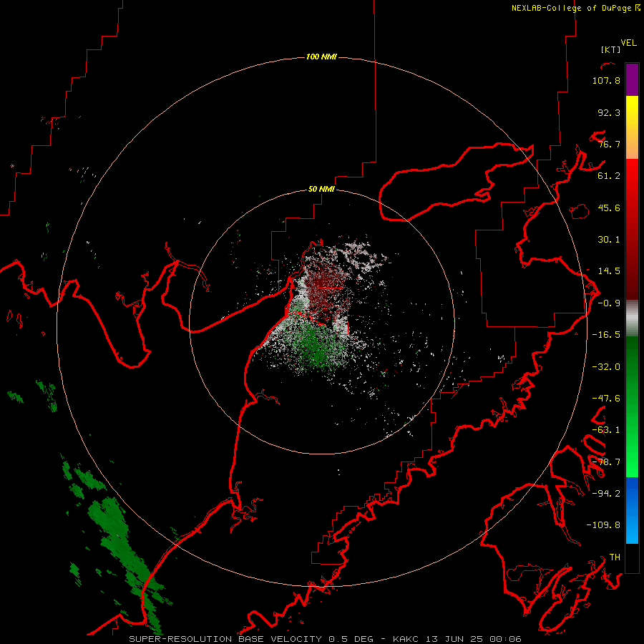Click the 13 JUN 25 00:06 timestamp
Viewport: 644px width, 644px height.
click(474, 639)
